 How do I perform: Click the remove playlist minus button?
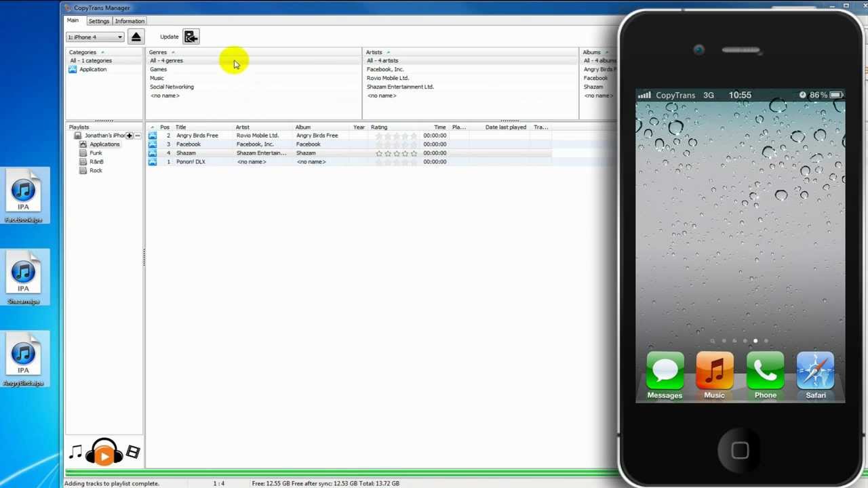click(138, 136)
